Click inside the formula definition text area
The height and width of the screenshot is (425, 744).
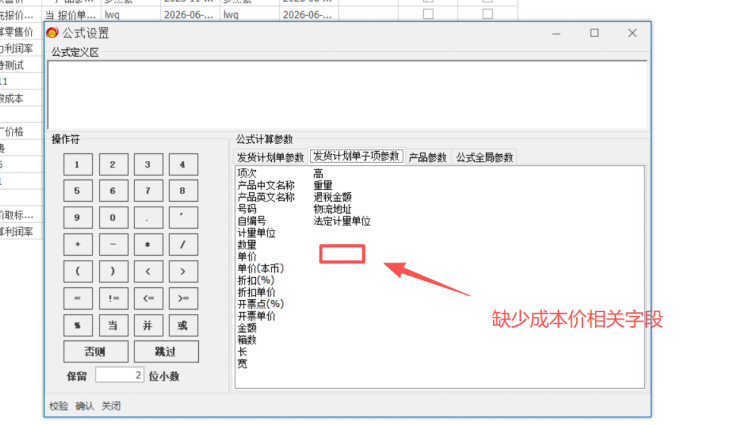(347, 95)
